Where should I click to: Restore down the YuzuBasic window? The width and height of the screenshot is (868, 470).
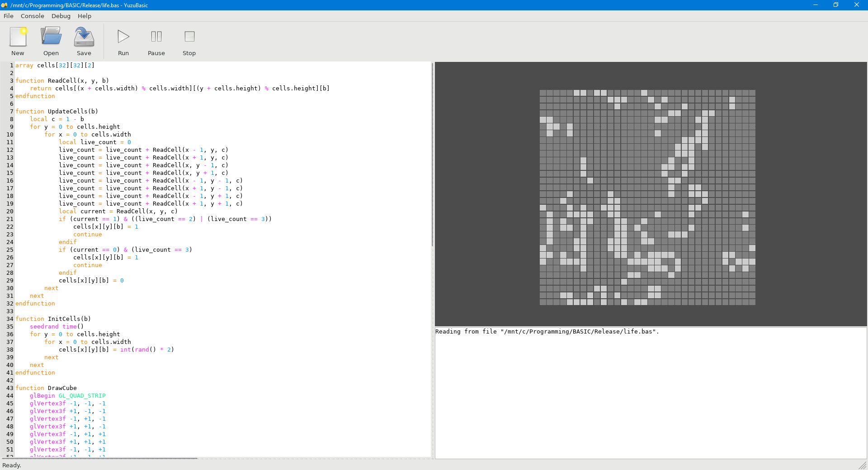click(x=836, y=5)
